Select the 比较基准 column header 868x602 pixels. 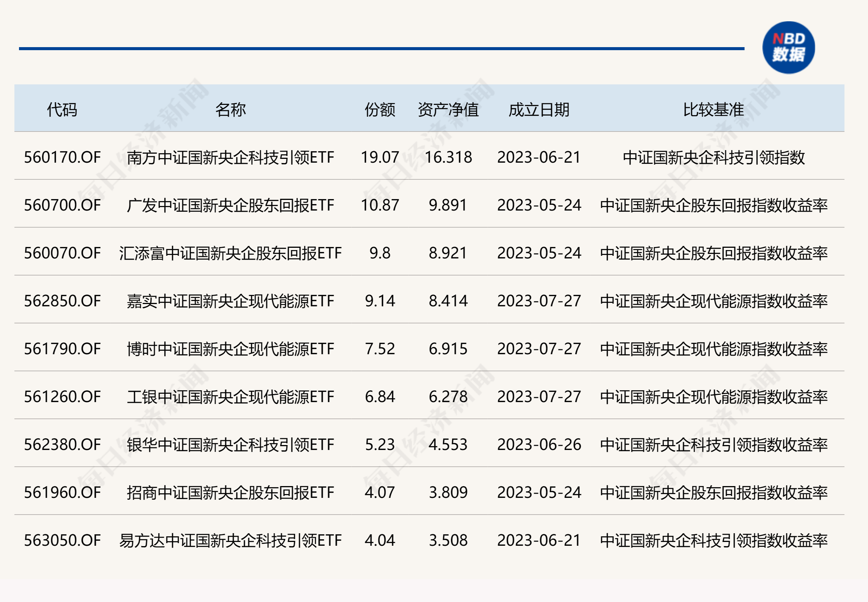[x=713, y=110]
